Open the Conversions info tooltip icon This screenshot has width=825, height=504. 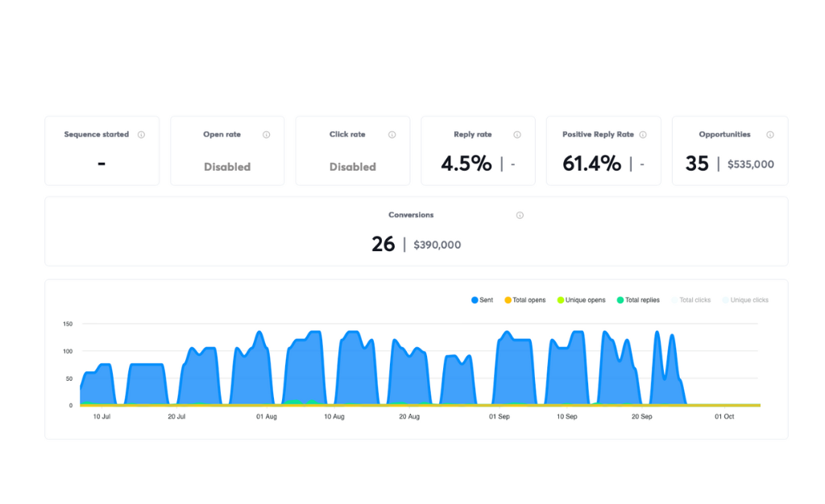coord(520,215)
